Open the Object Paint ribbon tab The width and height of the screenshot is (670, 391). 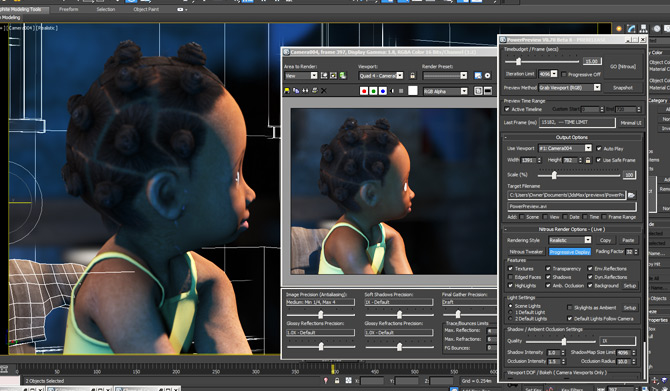pos(146,9)
